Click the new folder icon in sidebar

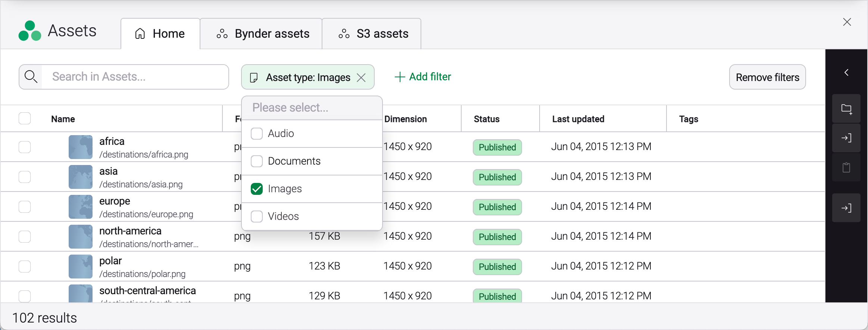tap(846, 109)
